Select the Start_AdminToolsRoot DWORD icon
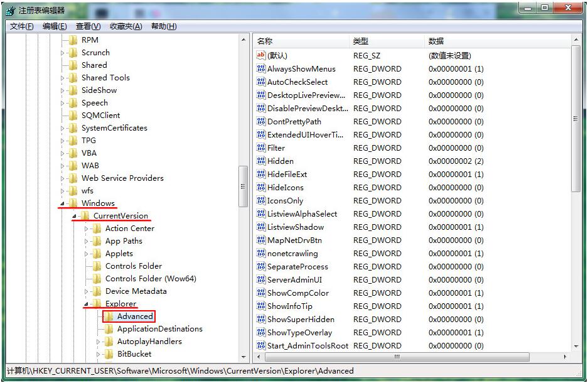This screenshot has height=383, width=588. pyautogui.click(x=262, y=345)
